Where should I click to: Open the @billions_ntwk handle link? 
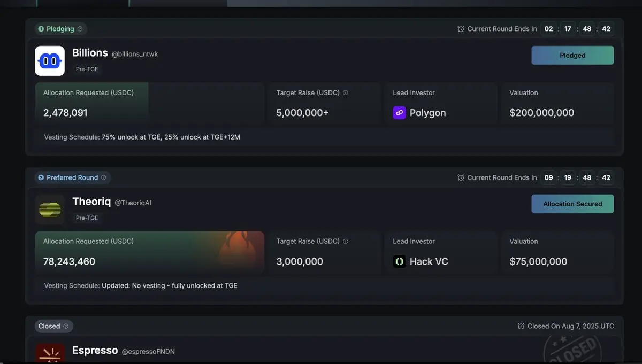[x=135, y=54]
